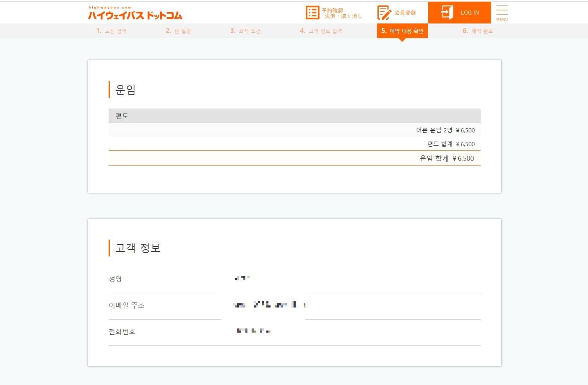Go to step 3 좌석 조건
Image resolution: width=588 pixels, height=385 pixels.
(x=245, y=31)
